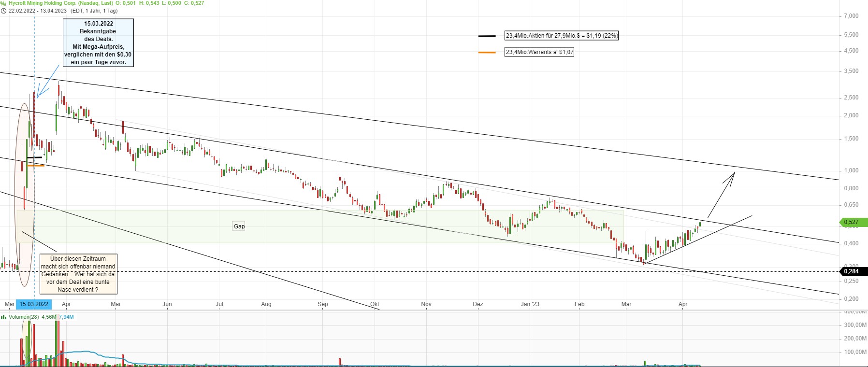This screenshot has height=367, width=868.
Task: Click the black 0,284 price level tag
Action: coord(852,271)
